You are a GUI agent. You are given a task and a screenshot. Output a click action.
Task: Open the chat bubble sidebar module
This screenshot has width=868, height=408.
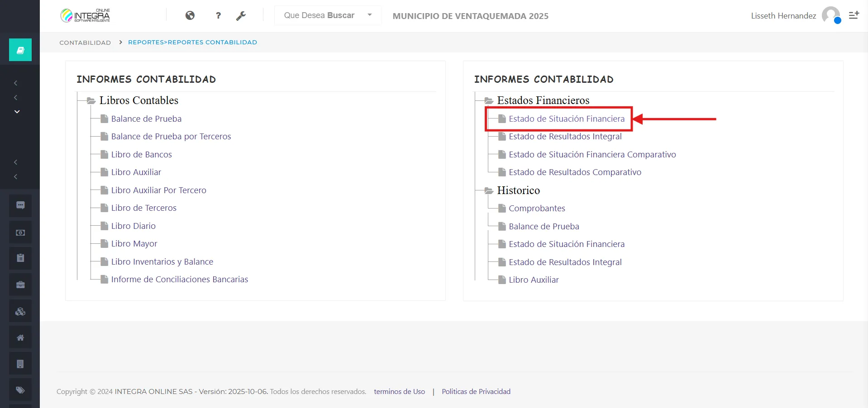coord(20,205)
